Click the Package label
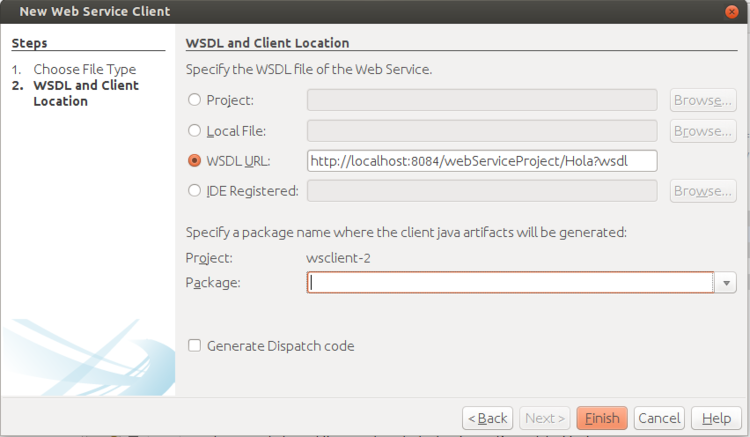The height and width of the screenshot is (437, 750). [213, 283]
